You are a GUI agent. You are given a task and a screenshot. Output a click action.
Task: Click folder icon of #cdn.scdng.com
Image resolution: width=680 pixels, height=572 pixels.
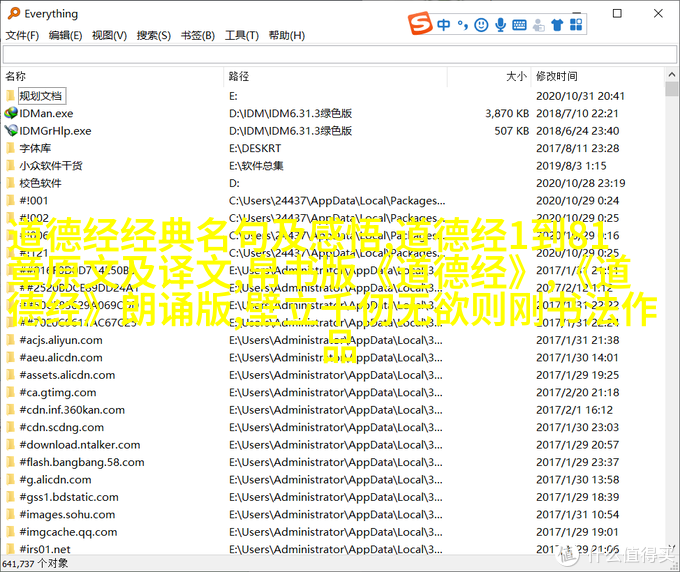click(11, 427)
